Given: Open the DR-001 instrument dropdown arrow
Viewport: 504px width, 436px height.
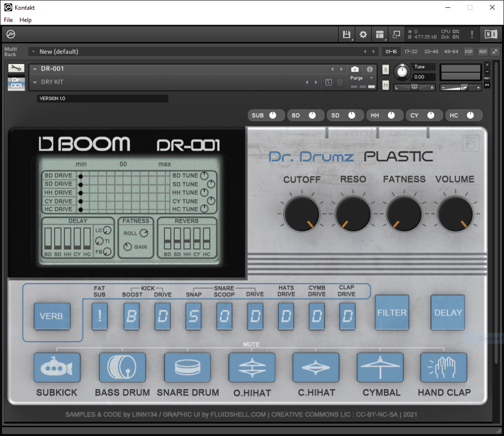Looking at the screenshot, I should [35, 69].
